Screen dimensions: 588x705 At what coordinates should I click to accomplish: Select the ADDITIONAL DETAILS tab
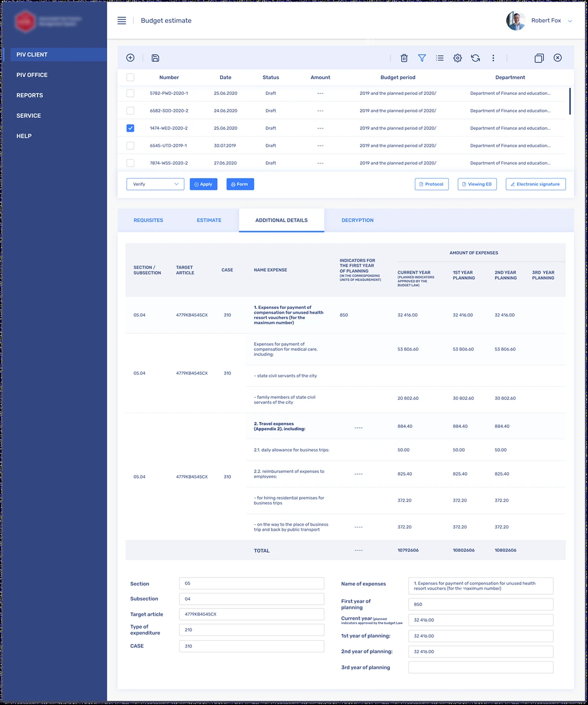point(281,220)
